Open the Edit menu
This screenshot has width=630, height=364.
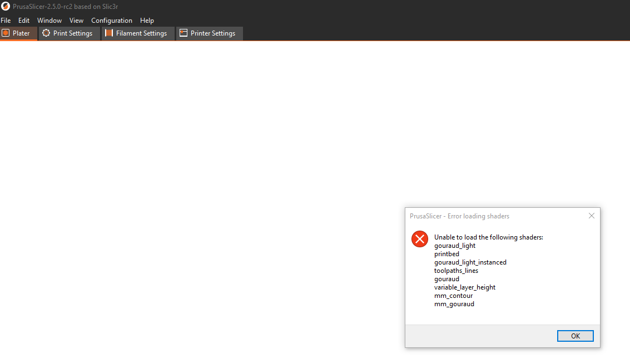pyautogui.click(x=24, y=20)
